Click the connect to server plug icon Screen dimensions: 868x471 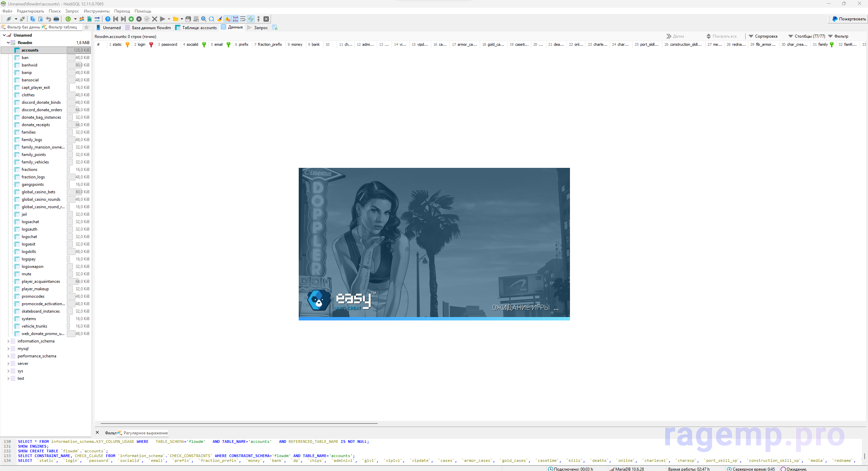pyautogui.click(x=8, y=19)
